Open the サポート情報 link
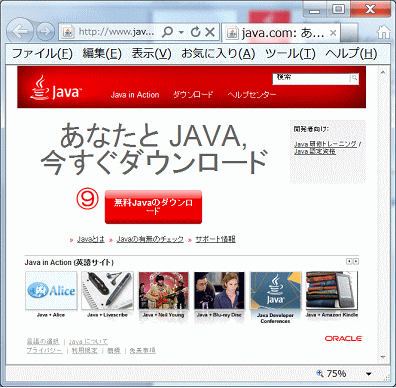Image resolution: width=396 pixels, height=388 pixels. (x=215, y=239)
